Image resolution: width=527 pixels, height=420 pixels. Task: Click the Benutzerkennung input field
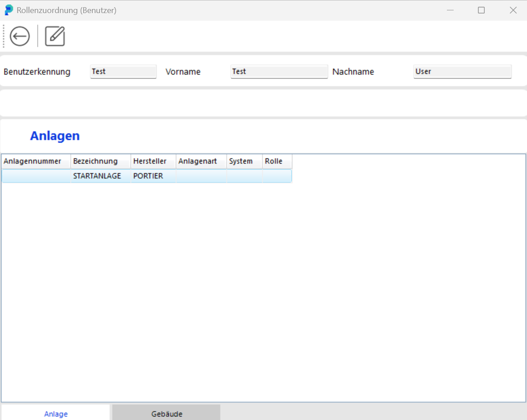tap(123, 71)
